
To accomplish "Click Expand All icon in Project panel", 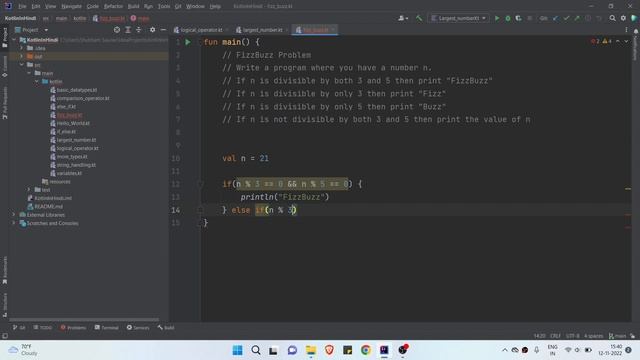I will pyautogui.click(x=128, y=30).
